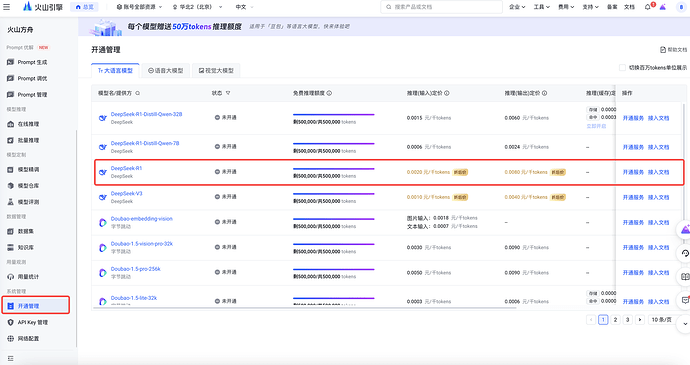690x365 pixels.
Task: Click the search icon beside 模型名/提供方 header
Action: 138,93
